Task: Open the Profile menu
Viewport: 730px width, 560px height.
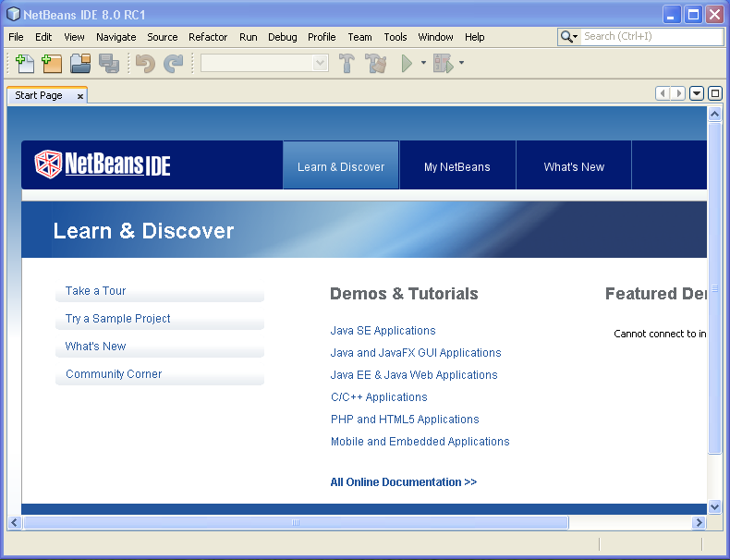Action: (x=322, y=37)
